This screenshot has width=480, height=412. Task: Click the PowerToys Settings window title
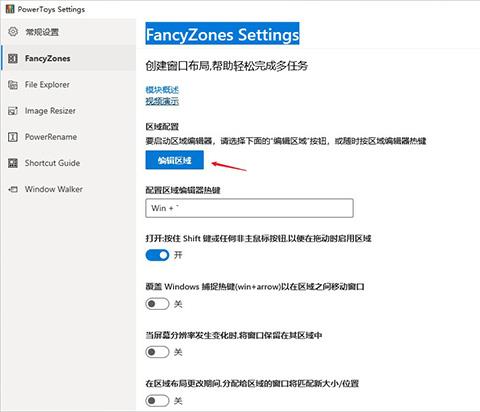click(x=51, y=9)
